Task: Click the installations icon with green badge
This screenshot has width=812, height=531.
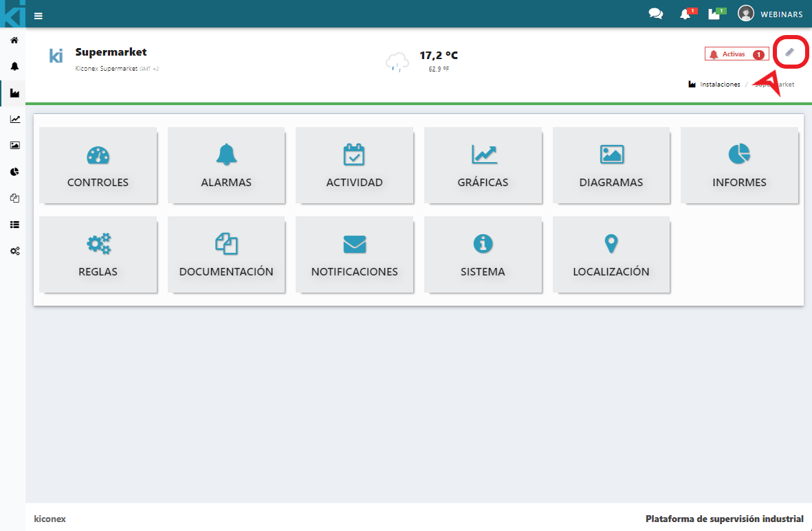Action: click(715, 14)
